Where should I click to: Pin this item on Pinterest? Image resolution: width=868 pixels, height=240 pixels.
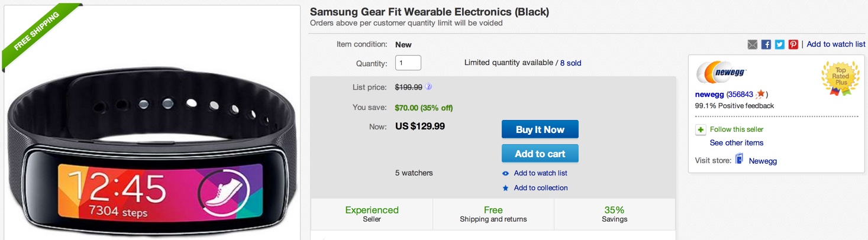coord(793,44)
